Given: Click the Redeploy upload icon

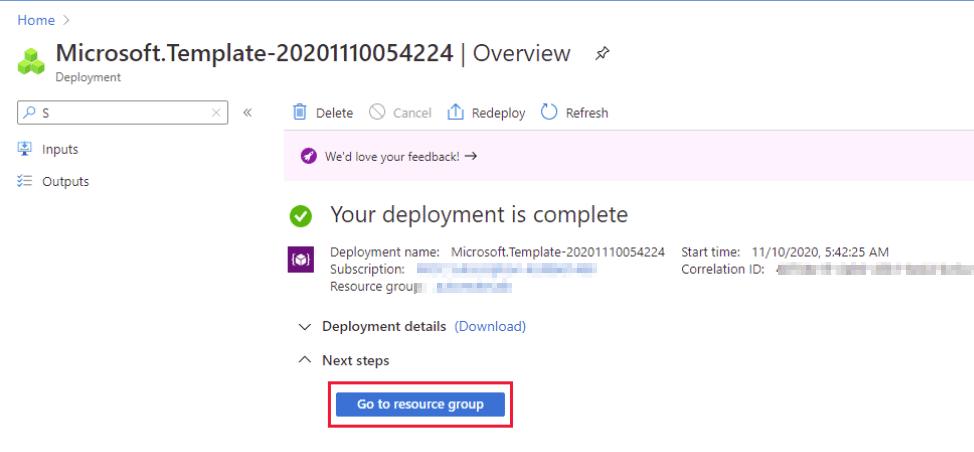Looking at the screenshot, I should [x=455, y=112].
